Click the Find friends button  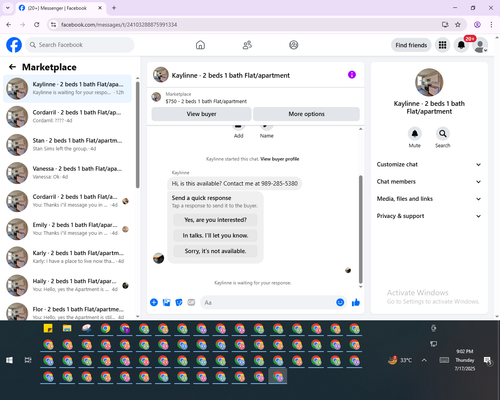[x=411, y=45]
